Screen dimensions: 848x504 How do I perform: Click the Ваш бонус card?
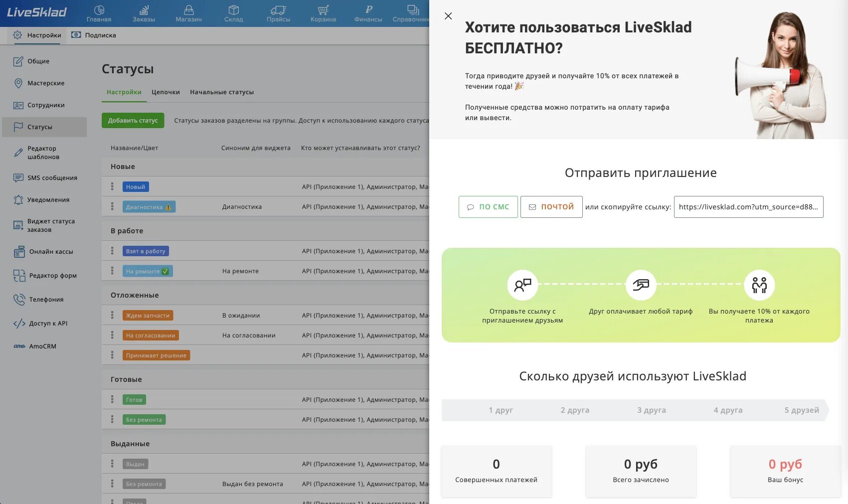(786, 471)
